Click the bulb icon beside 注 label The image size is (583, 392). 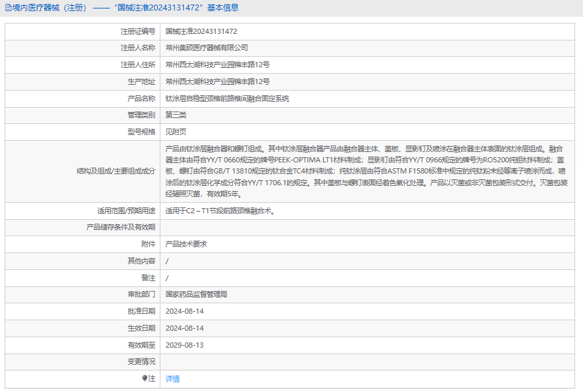coord(145,378)
